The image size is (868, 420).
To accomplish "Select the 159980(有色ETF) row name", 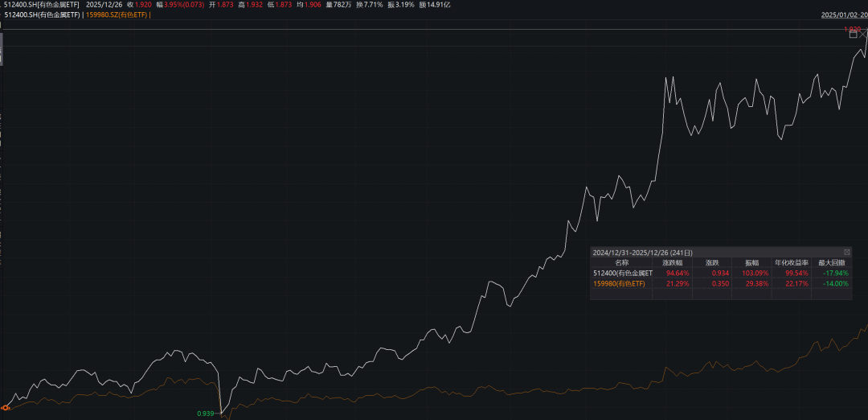I will point(619,284).
